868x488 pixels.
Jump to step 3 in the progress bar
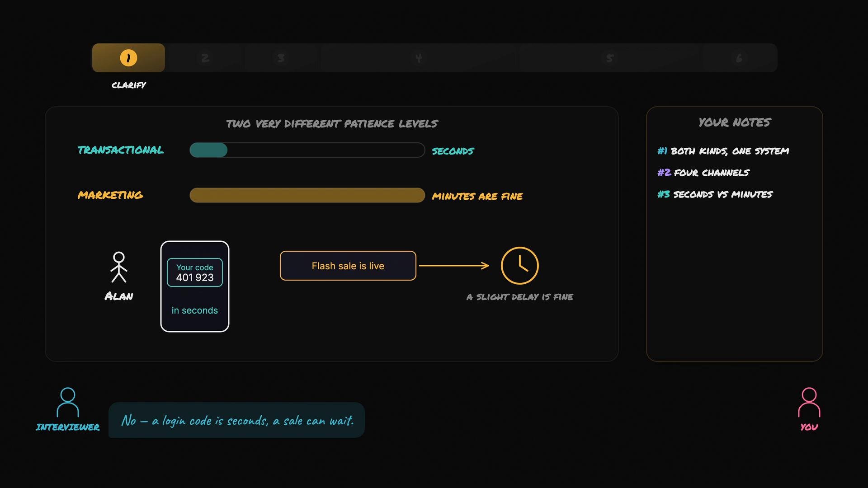pos(281,58)
